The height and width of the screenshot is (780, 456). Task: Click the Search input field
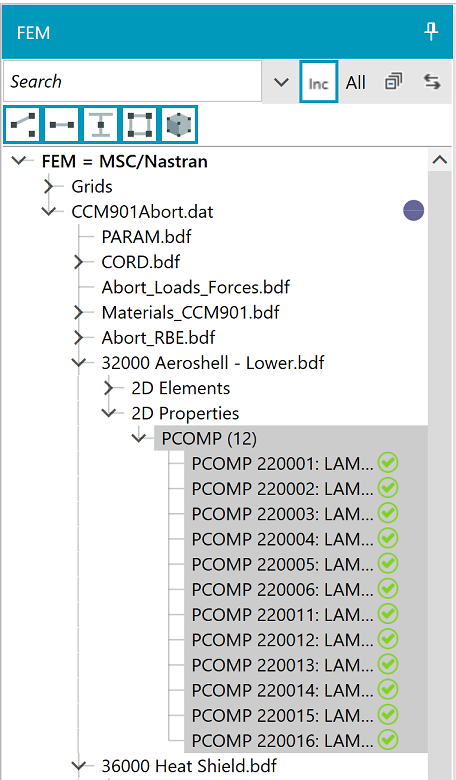click(132, 81)
